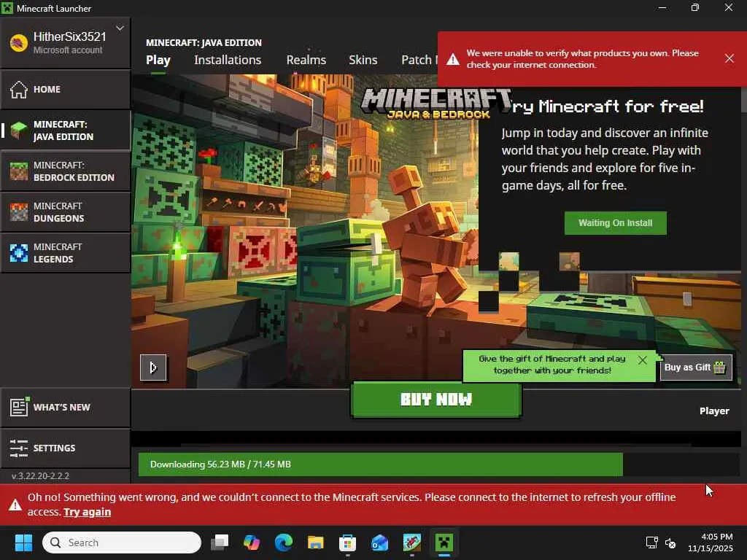
Task: Switch to the Play tab
Action: [x=158, y=60]
